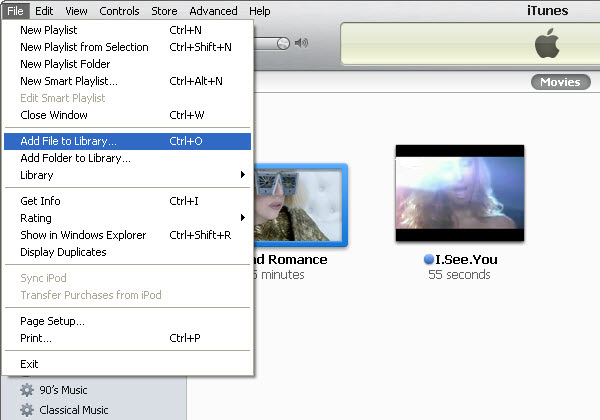Open the Store menu

pos(164,11)
